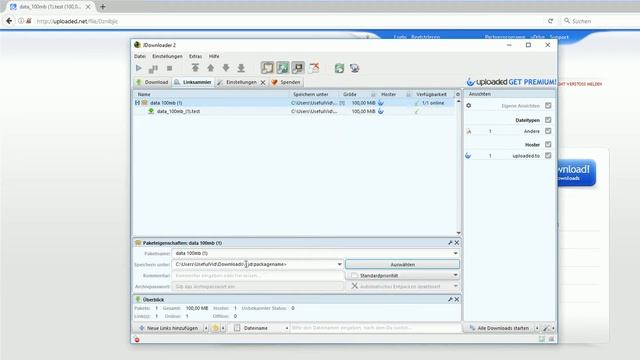Viewport: 640px width, 360px height.
Task: Sort by Verfügbarkeit column header
Action: point(433,94)
